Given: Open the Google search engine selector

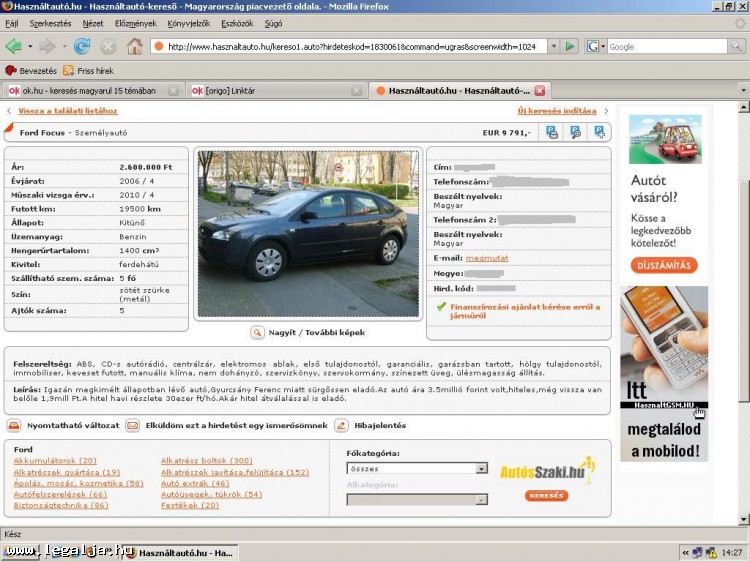Looking at the screenshot, I should (x=596, y=46).
